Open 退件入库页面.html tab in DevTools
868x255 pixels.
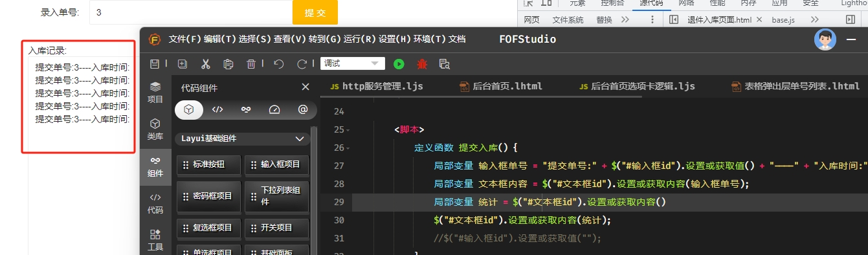(720, 20)
